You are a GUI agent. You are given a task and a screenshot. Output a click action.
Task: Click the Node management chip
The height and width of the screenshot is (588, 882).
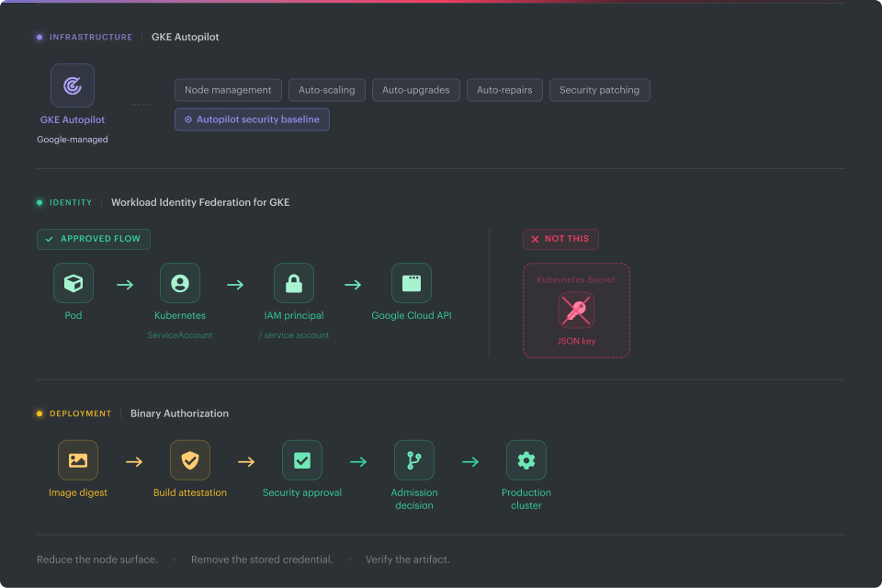(228, 90)
